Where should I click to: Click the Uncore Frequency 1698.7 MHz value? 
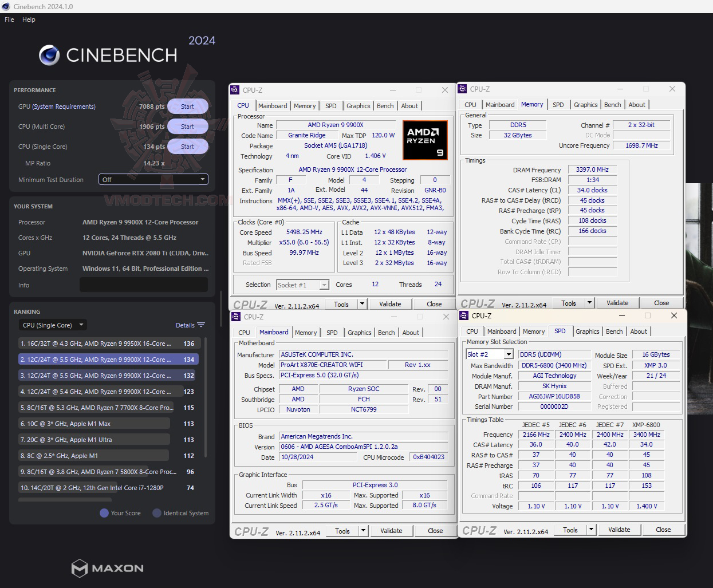[641, 145]
